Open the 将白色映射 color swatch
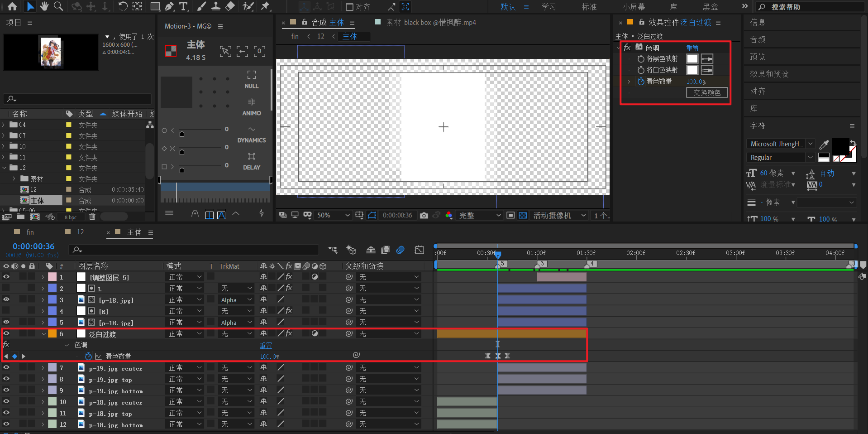 tap(692, 70)
